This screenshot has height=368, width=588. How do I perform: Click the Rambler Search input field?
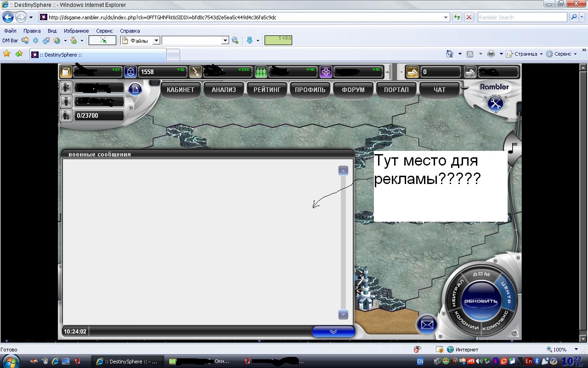pos(522,17)
